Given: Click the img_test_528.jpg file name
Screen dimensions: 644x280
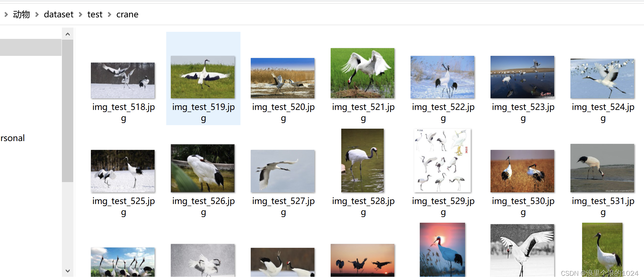Looking at the screenshot, I should tap(363, 206).
